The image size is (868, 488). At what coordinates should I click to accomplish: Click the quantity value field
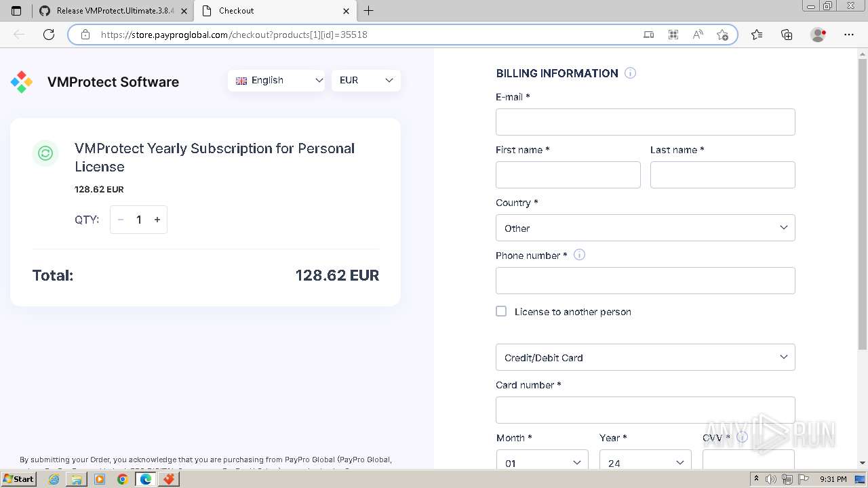139,220
